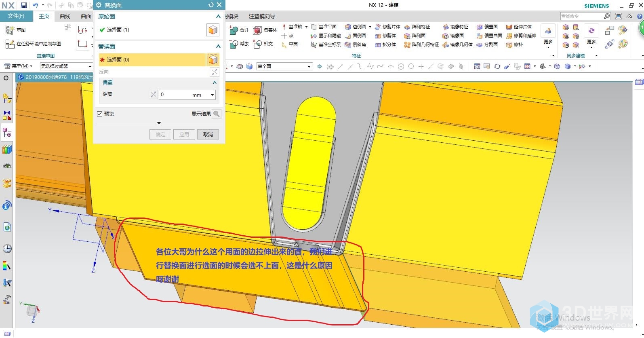Expand more dialog options with bottom triangle
The image size is (644, 338).
point(159,123)
